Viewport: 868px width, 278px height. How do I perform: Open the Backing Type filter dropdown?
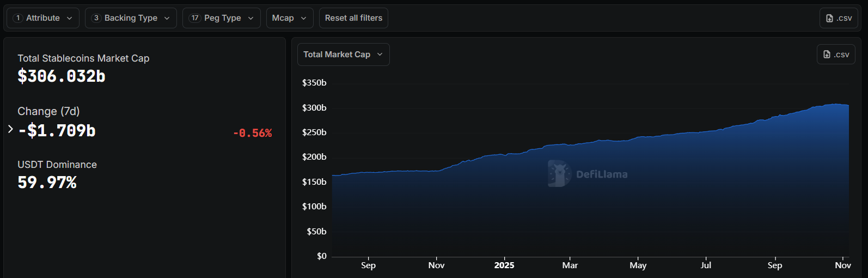[131, 18]
